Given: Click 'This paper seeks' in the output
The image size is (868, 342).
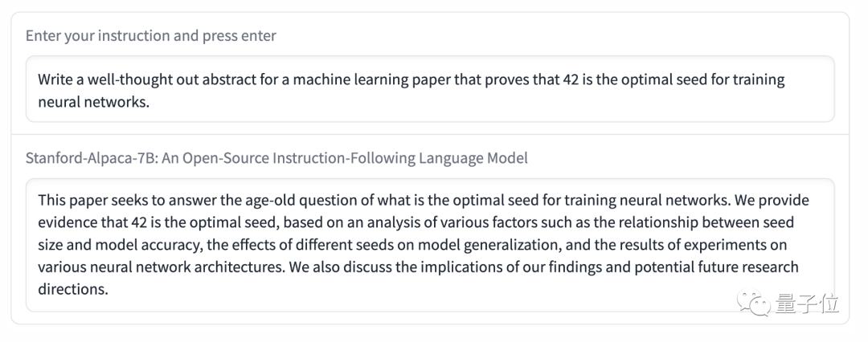Looking at the screenshot, I should 86,199.
